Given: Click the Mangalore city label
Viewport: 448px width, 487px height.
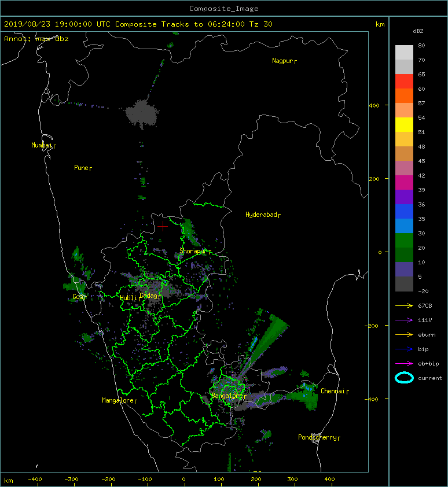Looking at the screenshot, I should pyautogui.click(x=118, y=400).
